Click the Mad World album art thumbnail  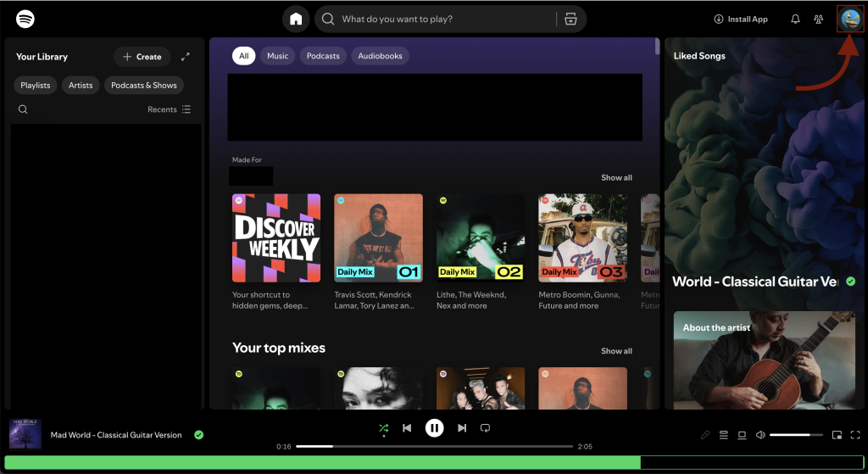(25, 434)
